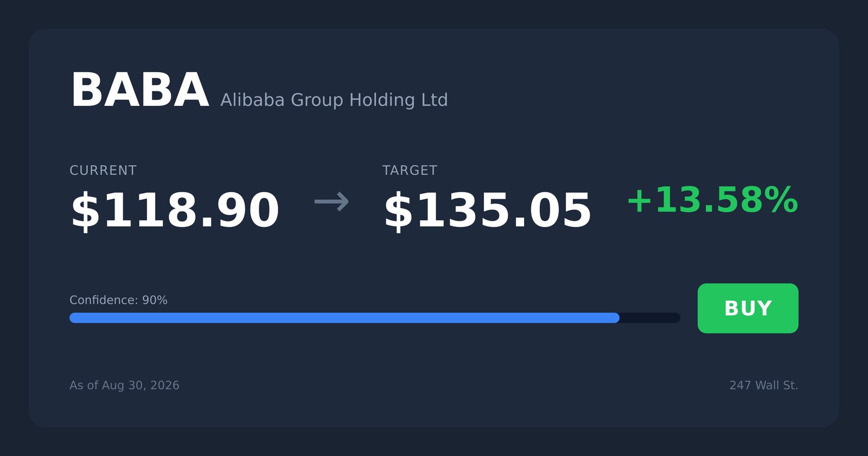Click the CURRENT label above the price
Viewport: 868px width, 456px height.
tap(103, 170)
